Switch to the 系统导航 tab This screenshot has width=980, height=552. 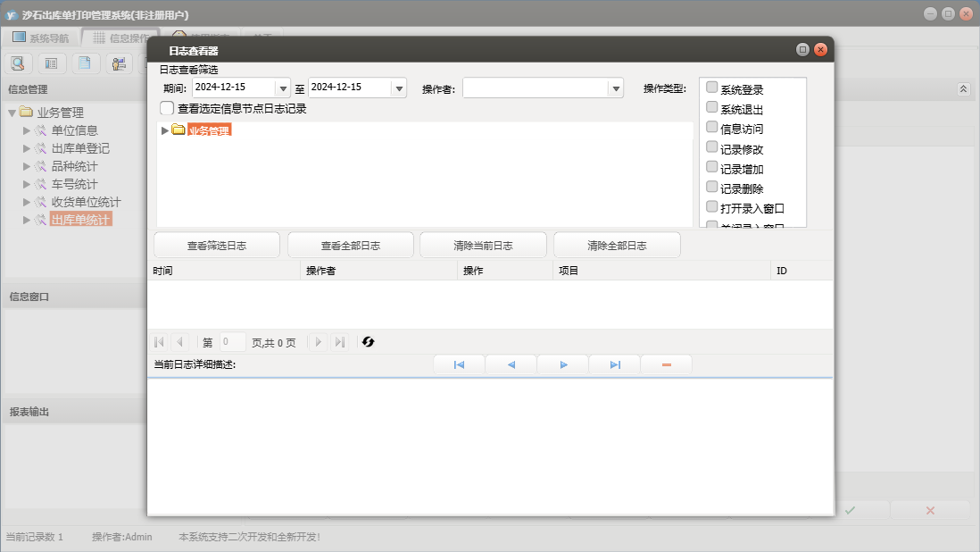40,38
